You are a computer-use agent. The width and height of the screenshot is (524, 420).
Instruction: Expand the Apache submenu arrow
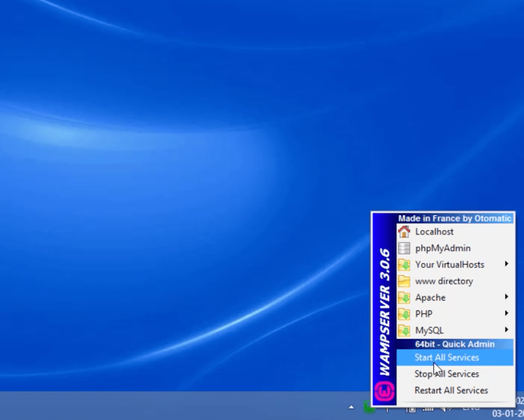[x=507, y=296]
